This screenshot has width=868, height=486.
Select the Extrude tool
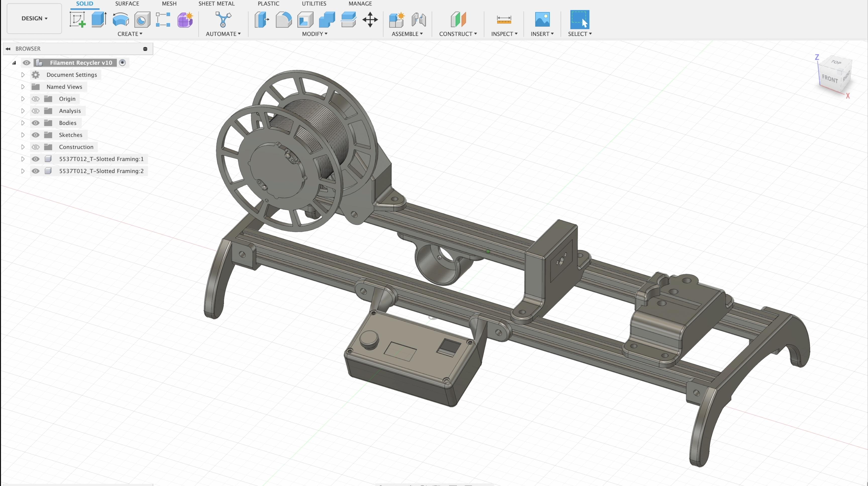[98, 20]
